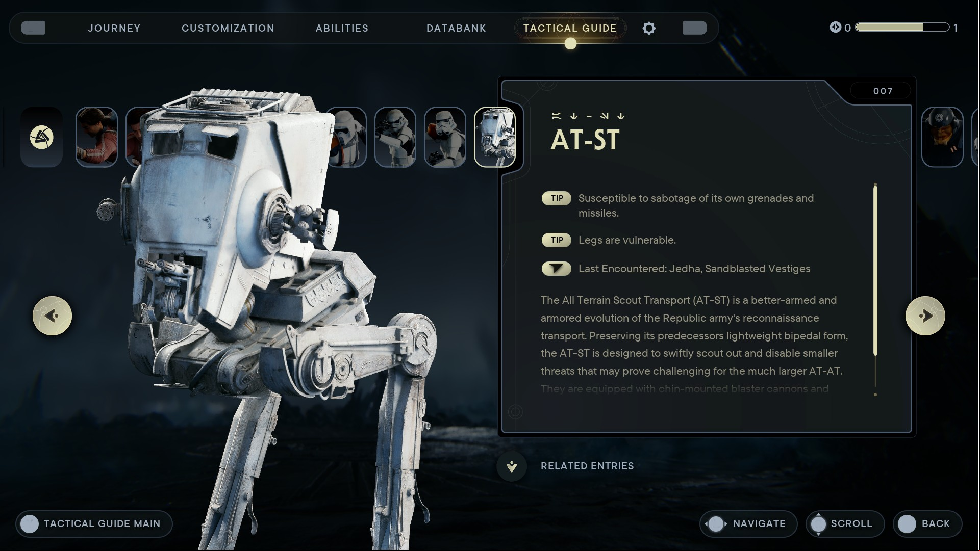Select the Abilities tab
This screenshot has width=980, height=551.
tap(342, 28)
